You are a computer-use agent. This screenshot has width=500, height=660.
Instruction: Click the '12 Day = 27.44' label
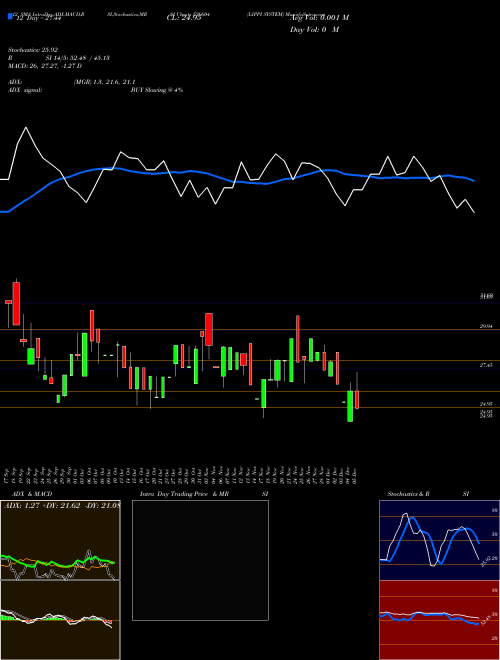(39, 19)
